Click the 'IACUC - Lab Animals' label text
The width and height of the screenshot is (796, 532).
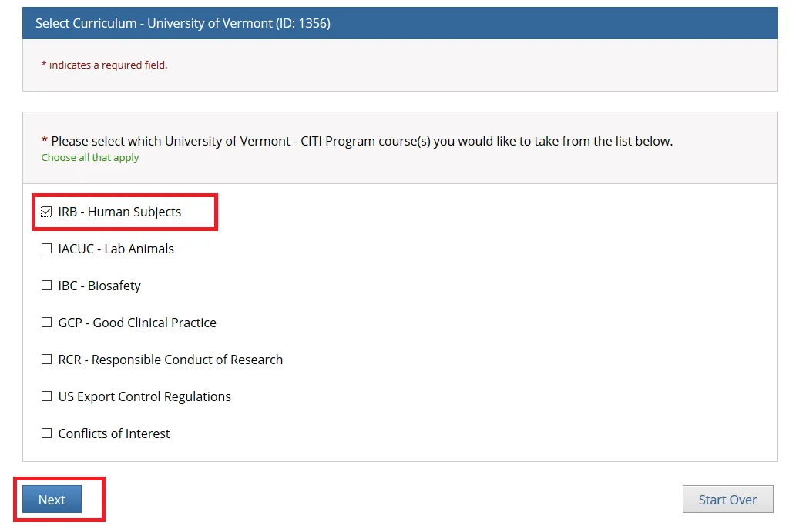click(x=116, y=249)
